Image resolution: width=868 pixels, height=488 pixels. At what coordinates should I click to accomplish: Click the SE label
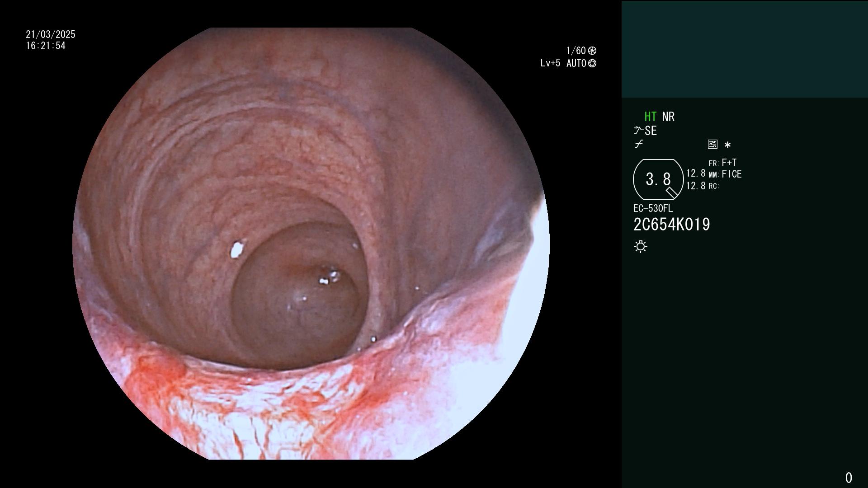click(x=651, y=131)
